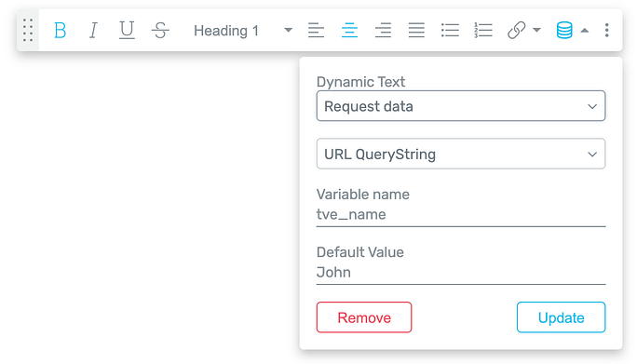
Task: Click the insert link icon
Action: pyautogui.click(x=516, y=30)
